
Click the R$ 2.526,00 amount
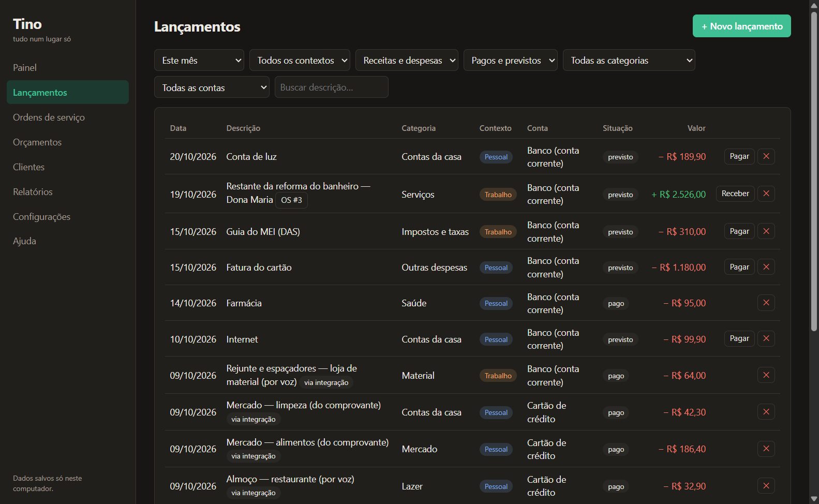[678, 195]
